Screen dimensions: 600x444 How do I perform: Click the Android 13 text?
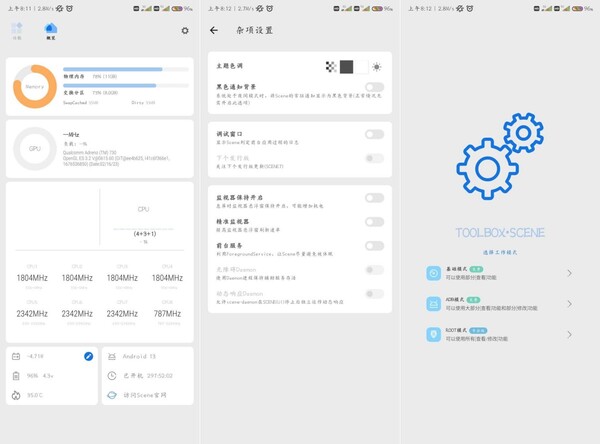[x=139, y=356]
